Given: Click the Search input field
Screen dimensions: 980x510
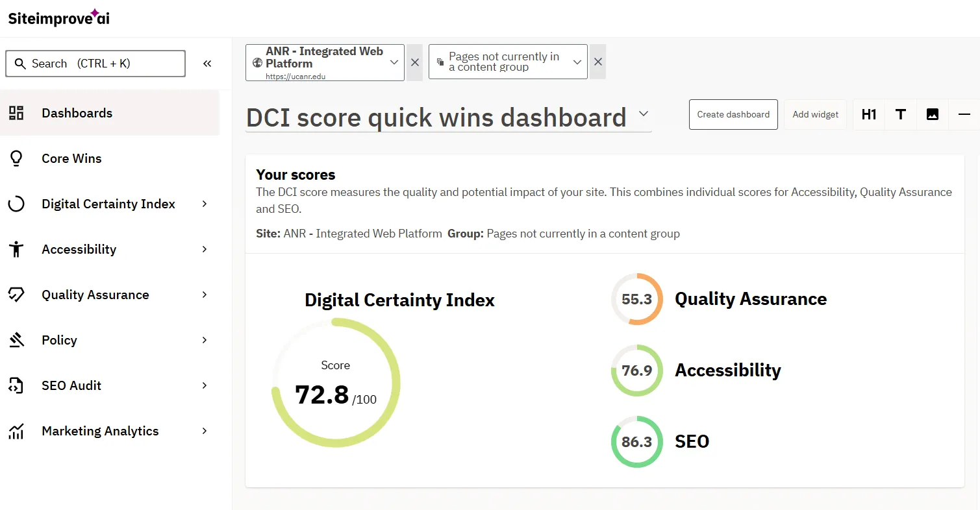Looking at the screenshot, I should (95, 63).
